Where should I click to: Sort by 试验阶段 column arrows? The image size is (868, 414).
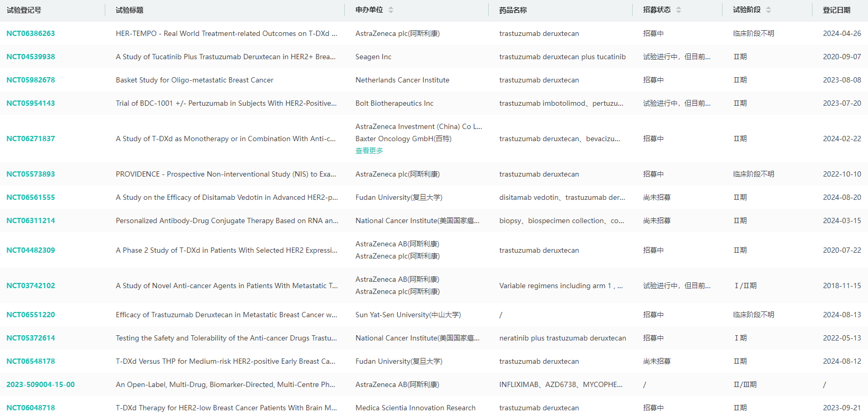click(x=769, y=10)
